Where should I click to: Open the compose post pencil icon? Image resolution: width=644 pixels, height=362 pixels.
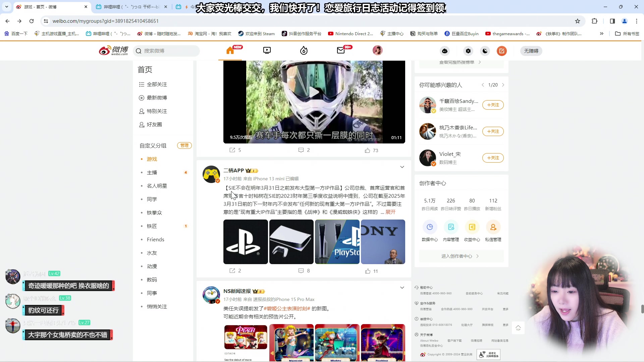[502, 51]
